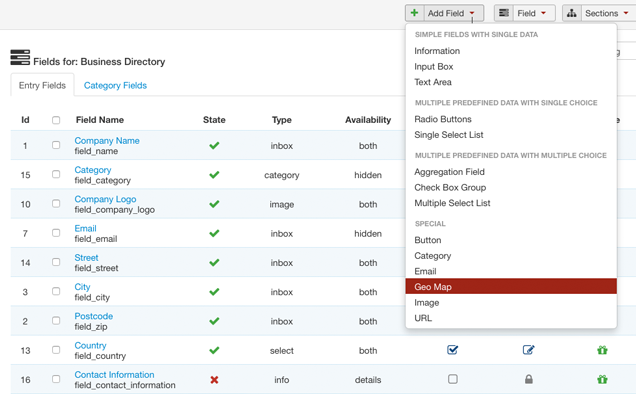Tick the checkbox for Email row
Screen dimensions: 636x394
pyautogui.click(x=56, y=233)
